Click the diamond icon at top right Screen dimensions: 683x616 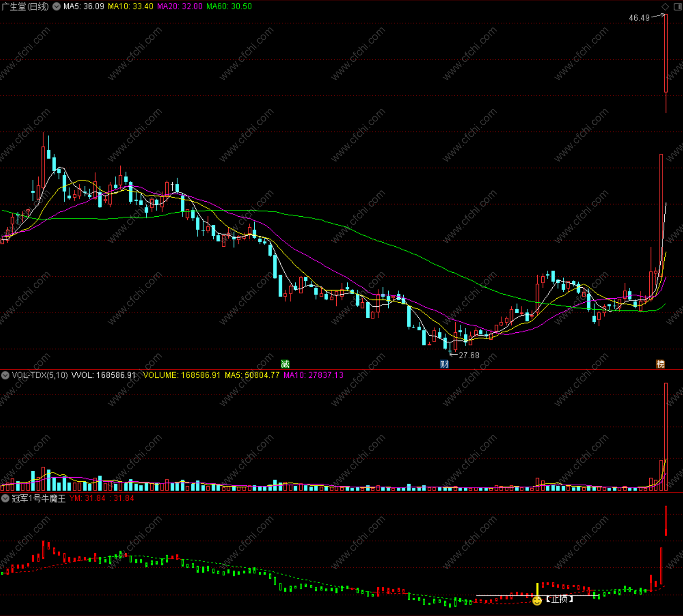click(665, 6)
